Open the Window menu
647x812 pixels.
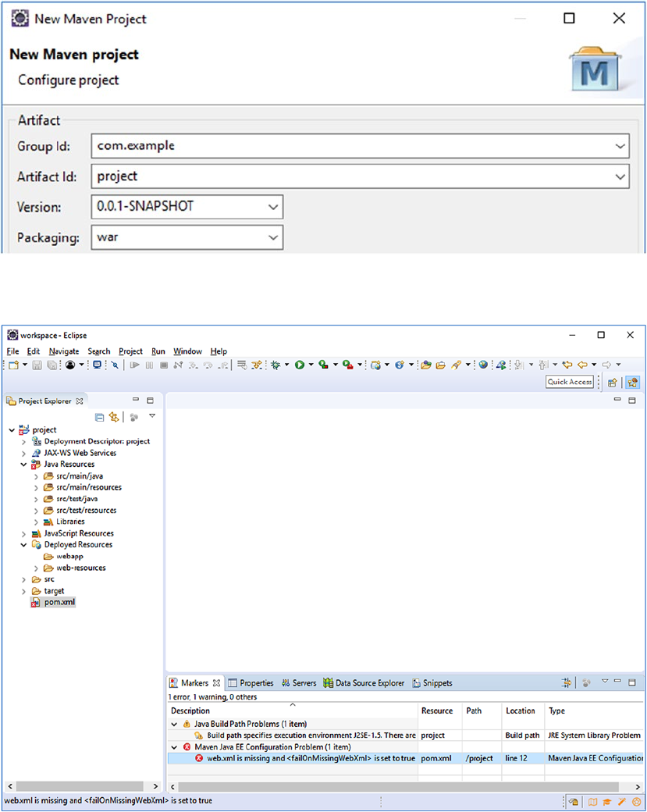[187, 351]
